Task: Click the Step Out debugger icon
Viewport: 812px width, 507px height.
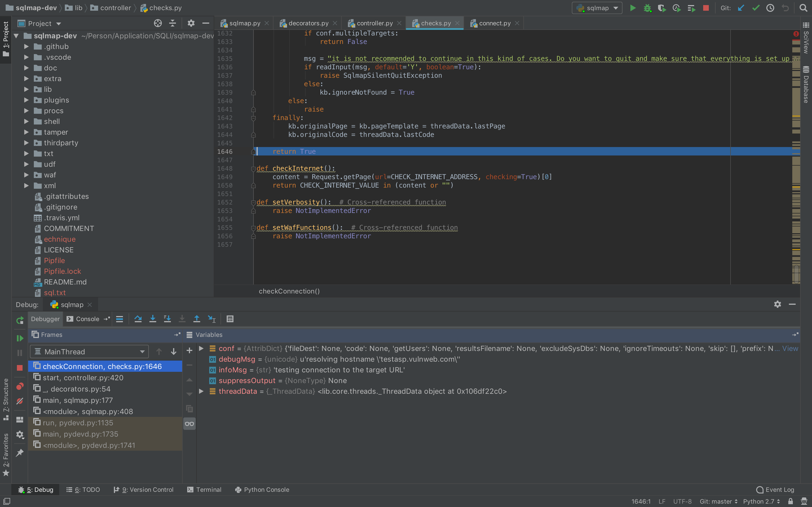Action: point(197,319)
